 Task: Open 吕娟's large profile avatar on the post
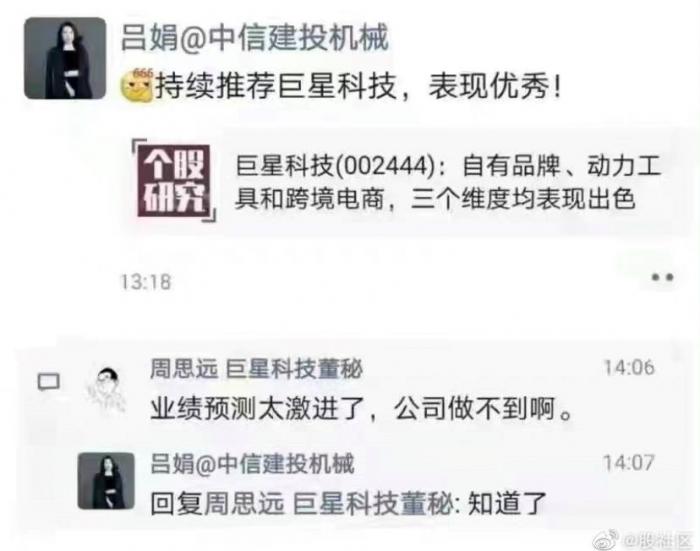(x=65, y=58)
